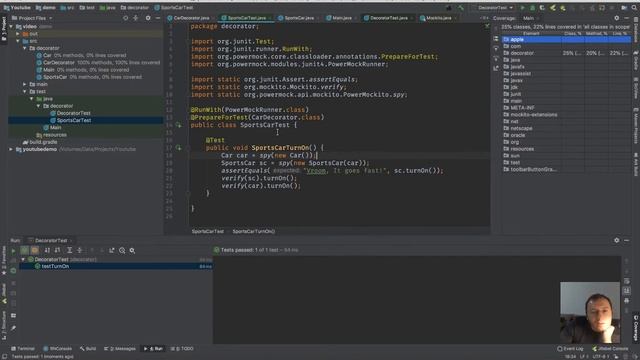This screenshot has width=640, height=360.
Task: Open Search Everywhere magnifier icon
Action: 634,8
